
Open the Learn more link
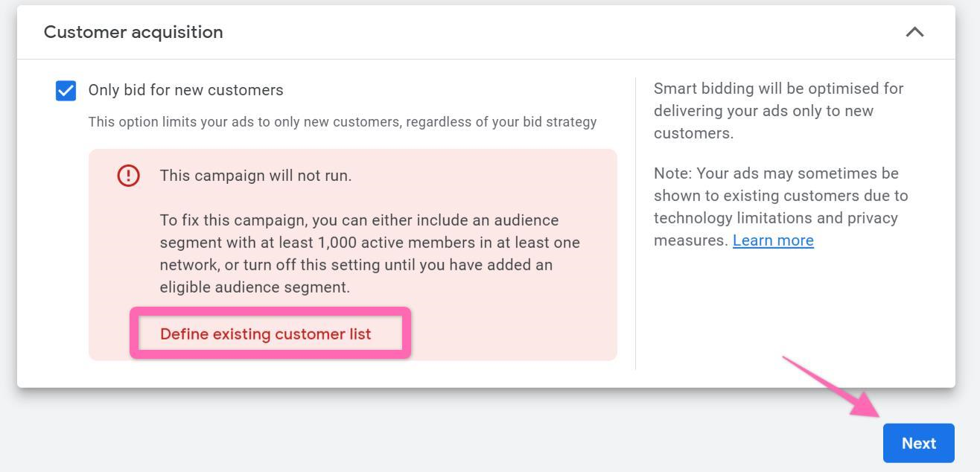773,240
